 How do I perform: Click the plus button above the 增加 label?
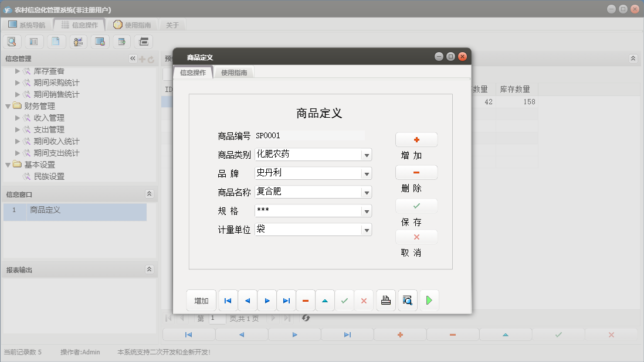tap(416, 140)
